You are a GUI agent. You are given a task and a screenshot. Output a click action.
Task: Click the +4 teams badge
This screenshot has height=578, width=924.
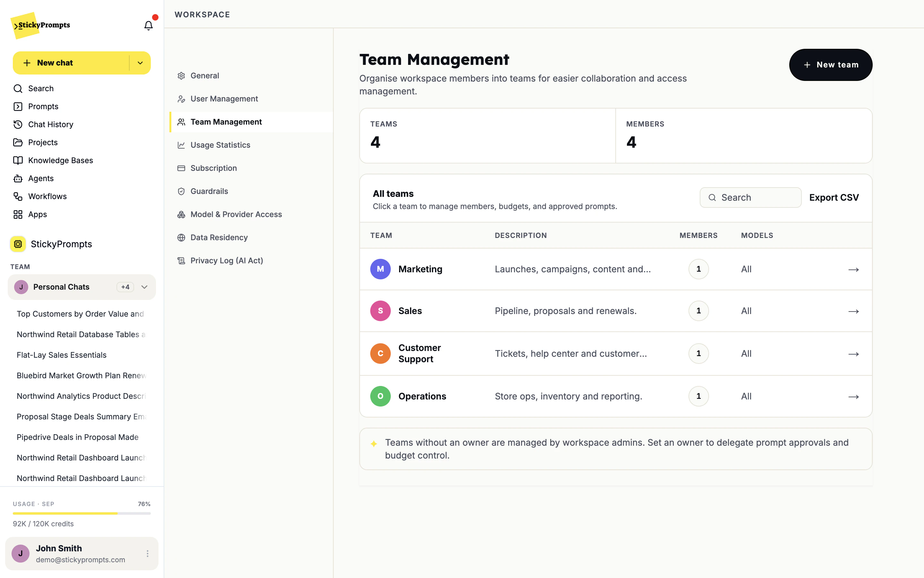click(125, 287)
